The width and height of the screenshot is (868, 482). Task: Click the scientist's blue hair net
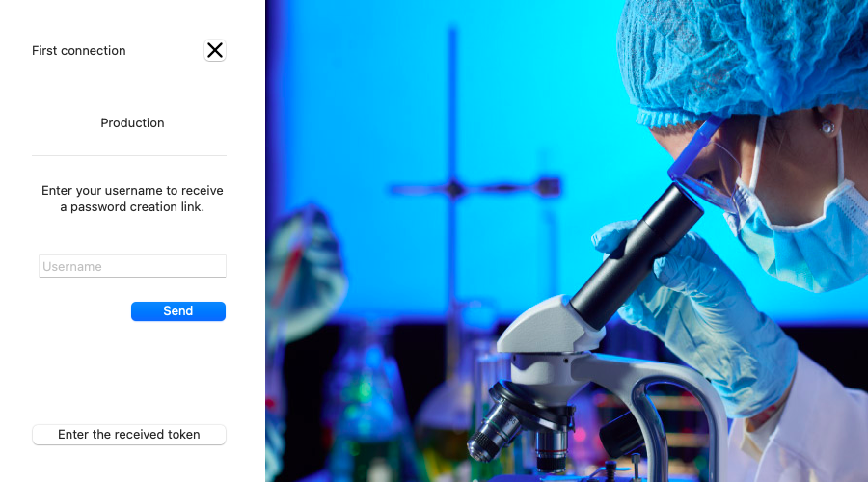tap(742, 58)
